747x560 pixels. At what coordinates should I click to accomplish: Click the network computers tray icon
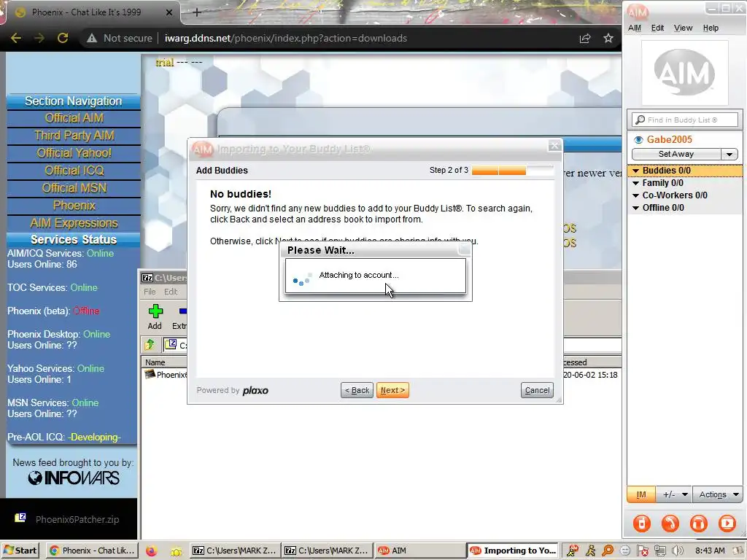point(659,551)
